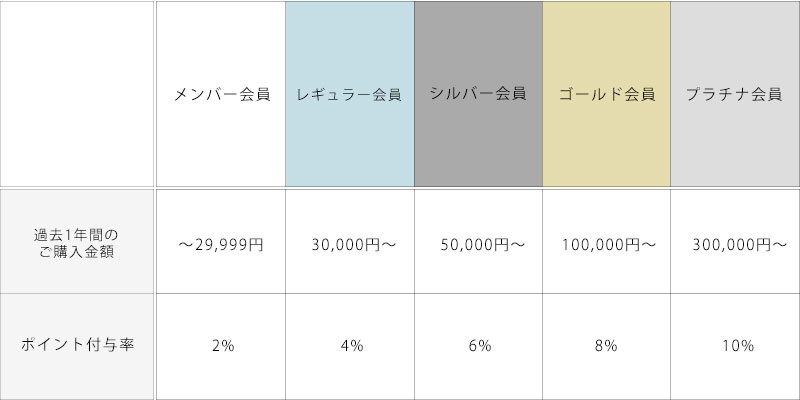
Task: Select the レギュラー会員 blue header
Action: coord(349,95)
